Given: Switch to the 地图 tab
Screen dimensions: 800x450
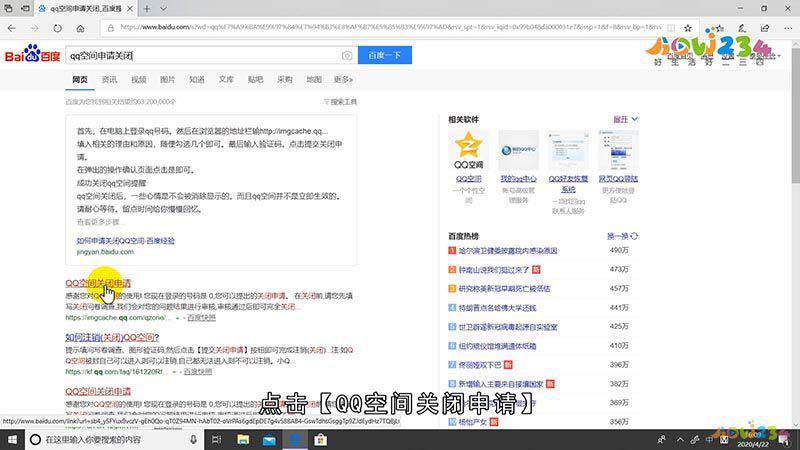Looking at the screenshot, I should point(314,79).
